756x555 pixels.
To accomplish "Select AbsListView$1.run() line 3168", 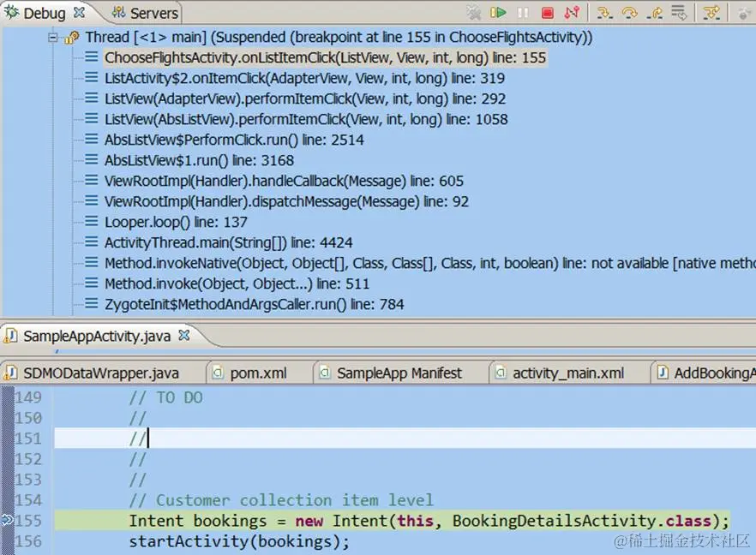I will tap(199, 160).
